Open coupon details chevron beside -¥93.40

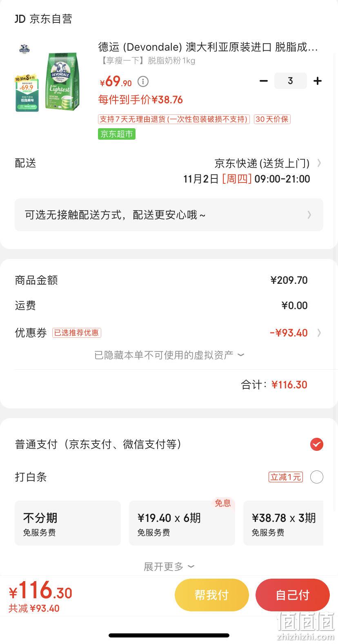tap(319, 333)
